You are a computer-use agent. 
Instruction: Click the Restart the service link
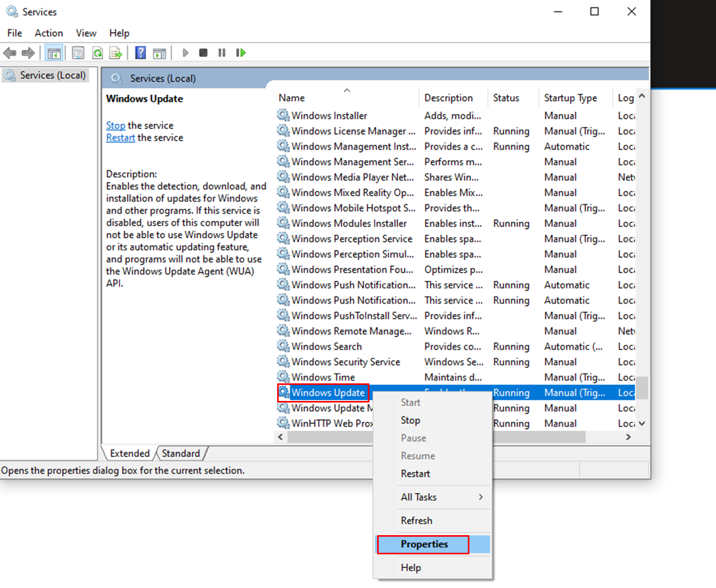coord(120,138)
